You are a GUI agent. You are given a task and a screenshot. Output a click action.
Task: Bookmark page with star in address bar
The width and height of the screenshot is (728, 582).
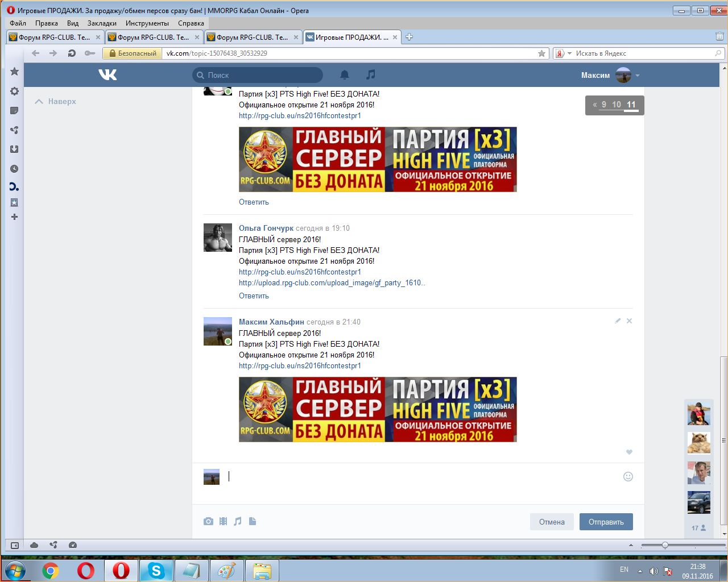pos(541,53)
